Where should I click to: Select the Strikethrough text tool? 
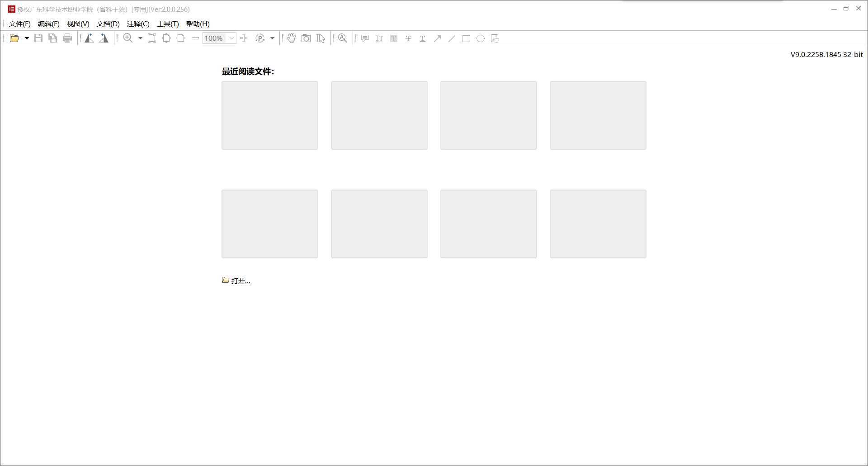pos(408,38)
